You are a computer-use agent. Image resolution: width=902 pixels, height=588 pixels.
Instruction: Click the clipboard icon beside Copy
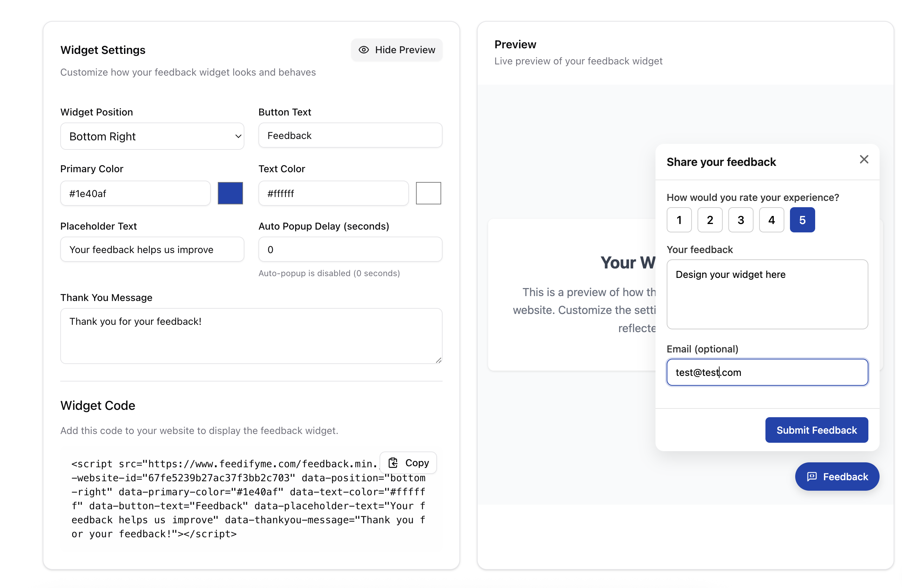tap(393, 463)
